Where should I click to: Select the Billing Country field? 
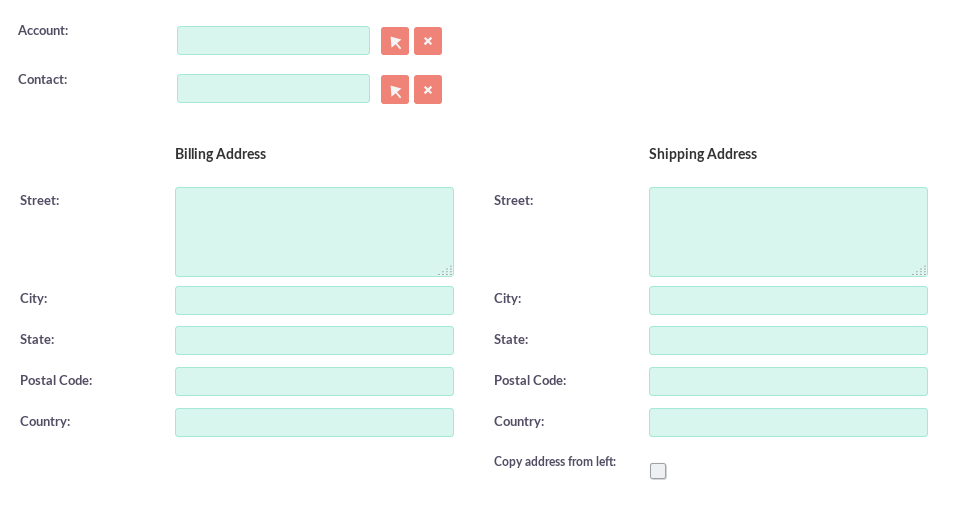[314, 422]
